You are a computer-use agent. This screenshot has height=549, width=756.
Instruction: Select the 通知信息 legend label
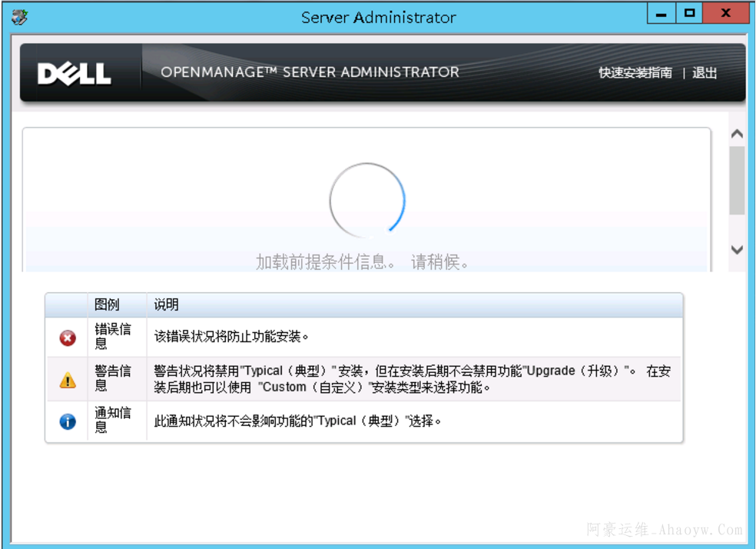click(x=112, y=420)
